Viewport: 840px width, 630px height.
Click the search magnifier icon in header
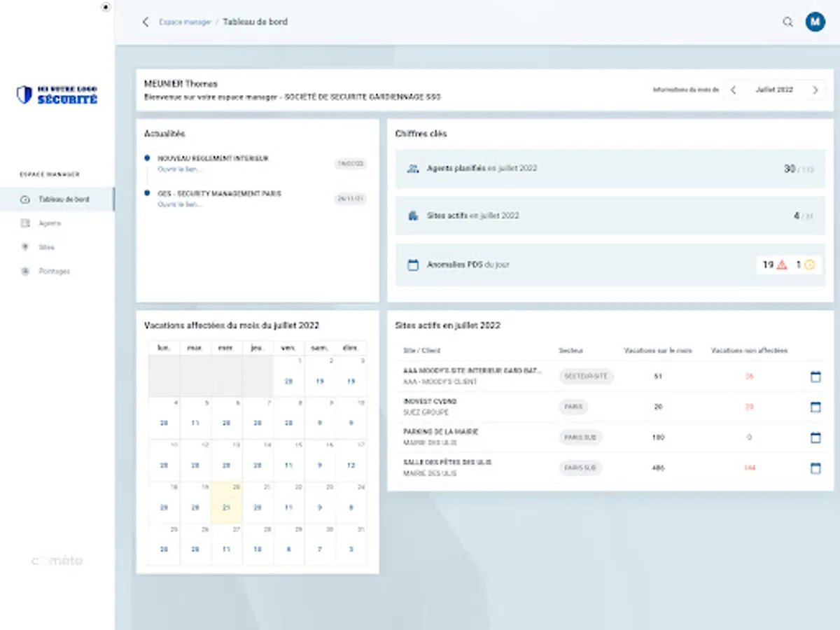[787, 22]
